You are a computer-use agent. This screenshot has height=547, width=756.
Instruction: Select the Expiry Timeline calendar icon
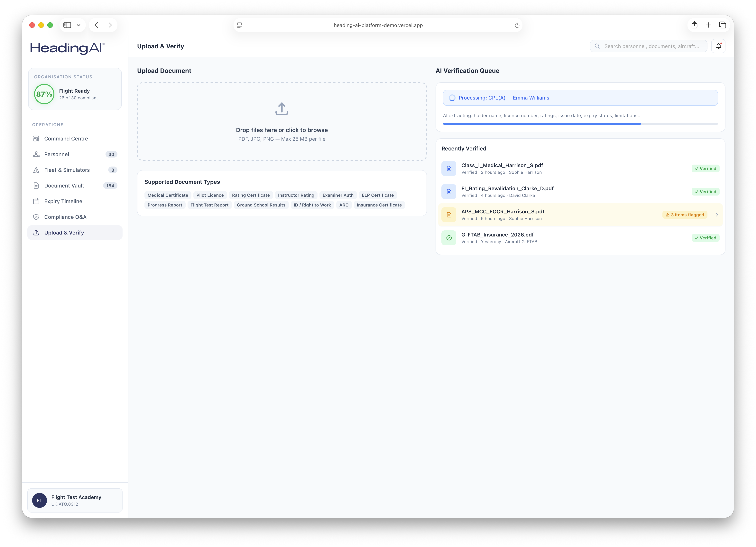tap(37, 201)
